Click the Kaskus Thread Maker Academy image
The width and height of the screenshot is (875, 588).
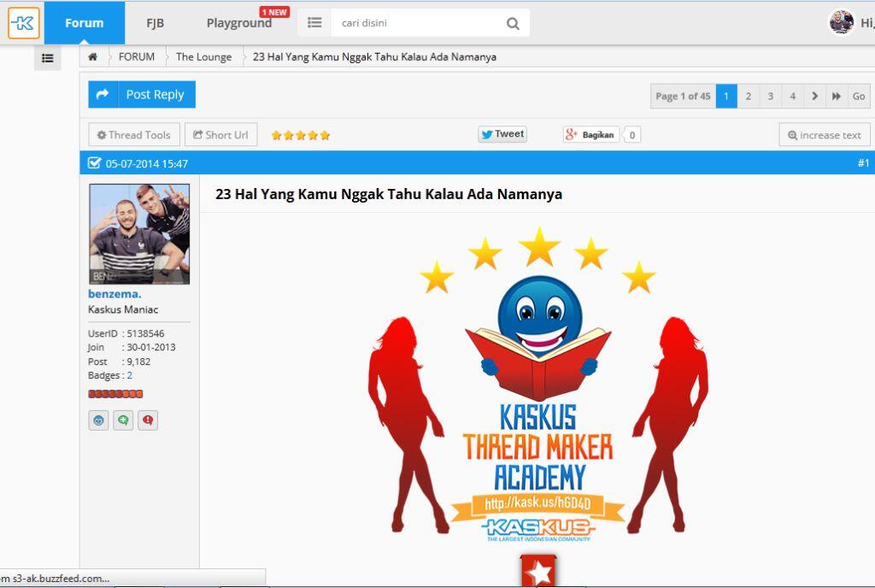pyautogui.click(x=538, y=385)
